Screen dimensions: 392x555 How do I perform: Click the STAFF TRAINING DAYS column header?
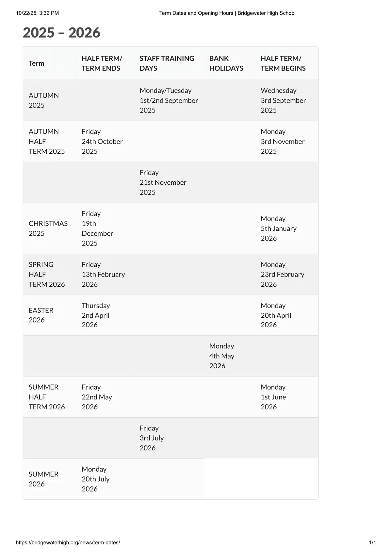pos(167,63)
